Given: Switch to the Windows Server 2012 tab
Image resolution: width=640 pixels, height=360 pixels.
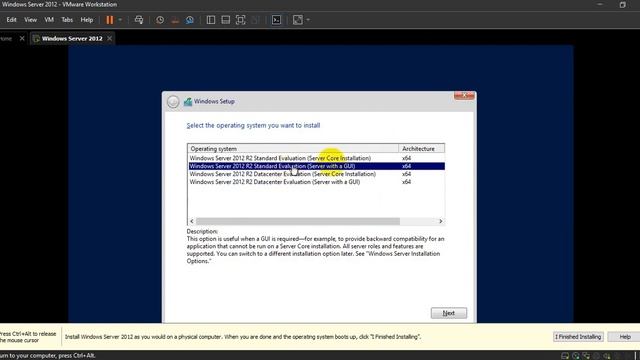Looking at the screenshot, I should click(x=72, y=38).
